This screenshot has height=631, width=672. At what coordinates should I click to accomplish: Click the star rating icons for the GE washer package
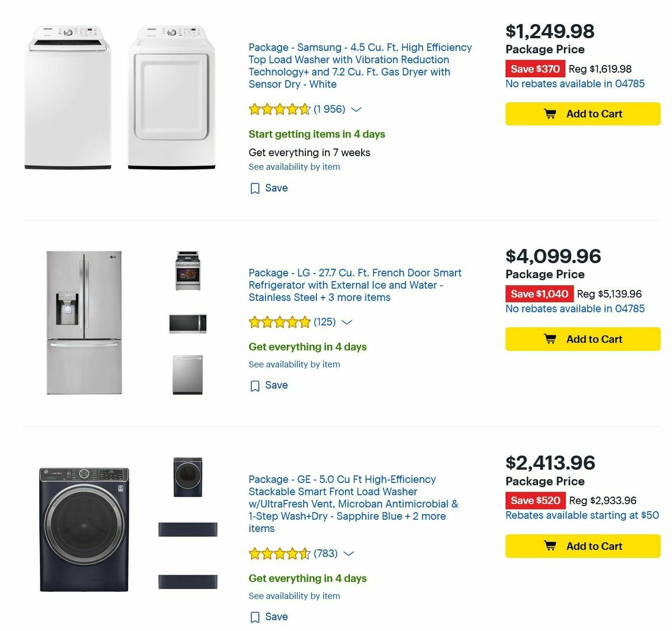279,553
